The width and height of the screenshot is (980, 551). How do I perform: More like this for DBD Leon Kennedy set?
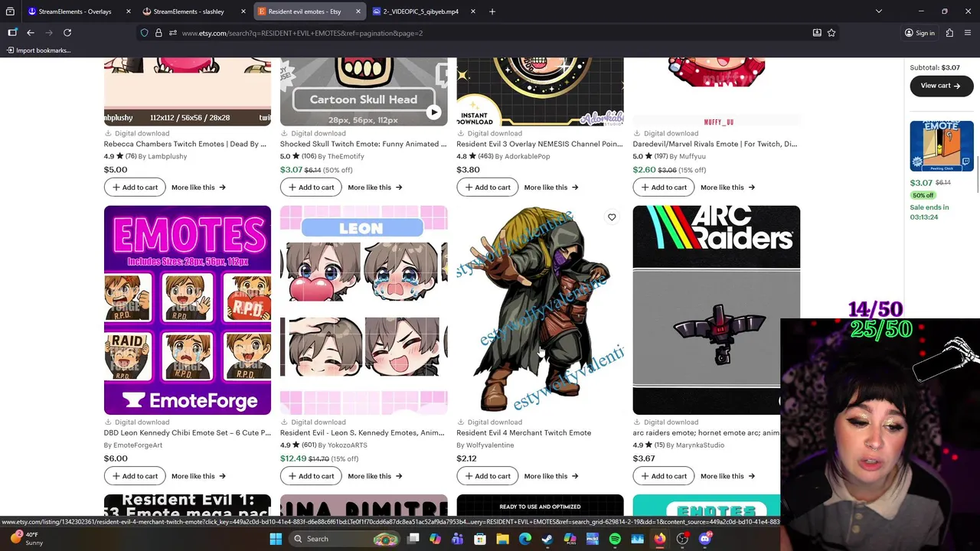pyautogui.click(x=198, y=476)
